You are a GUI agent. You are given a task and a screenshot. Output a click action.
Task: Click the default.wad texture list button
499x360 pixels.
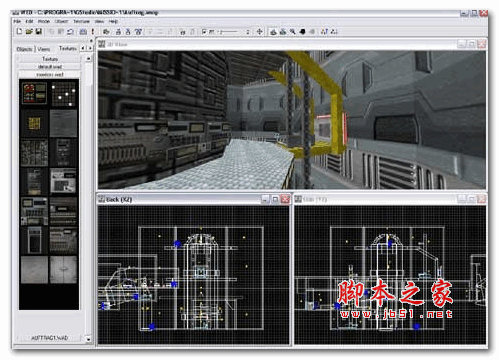click(50, 67)
